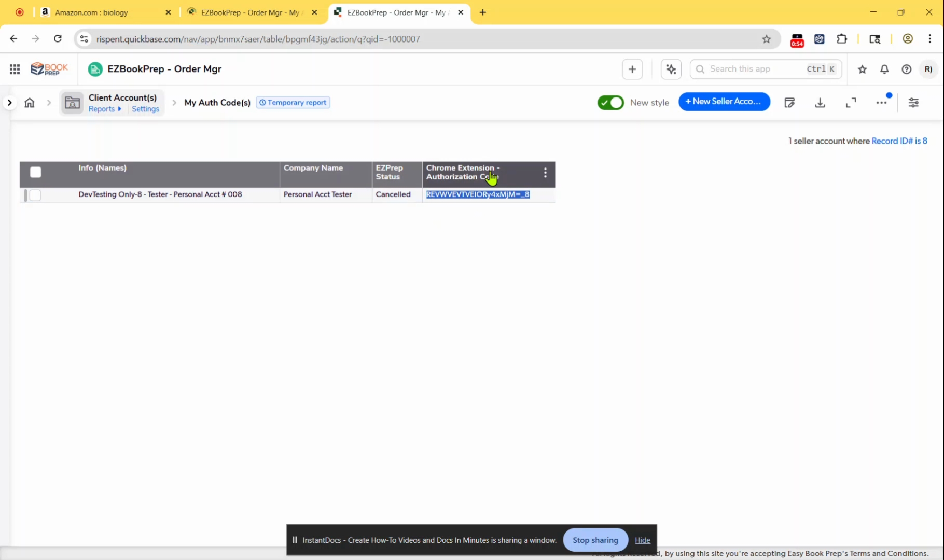
Task: Expand the left navigation sidebar
Action: coord(9,103)
